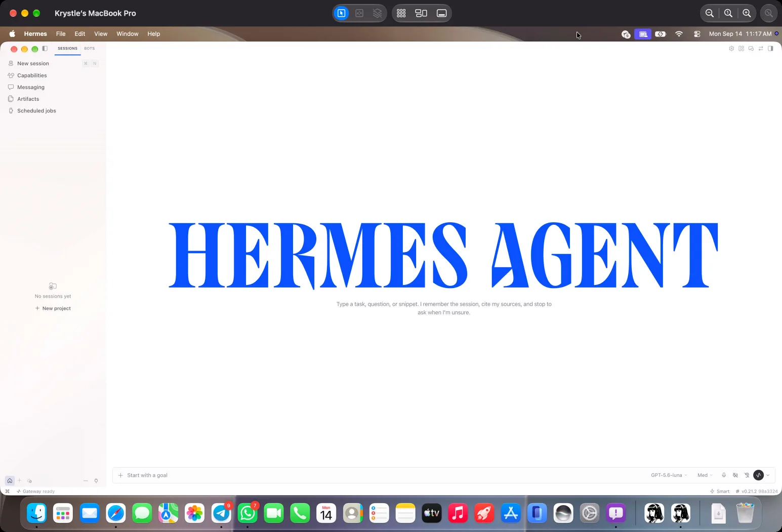Create a New project
The height and width of the screenshot is (532, 782).
point(53,308)
